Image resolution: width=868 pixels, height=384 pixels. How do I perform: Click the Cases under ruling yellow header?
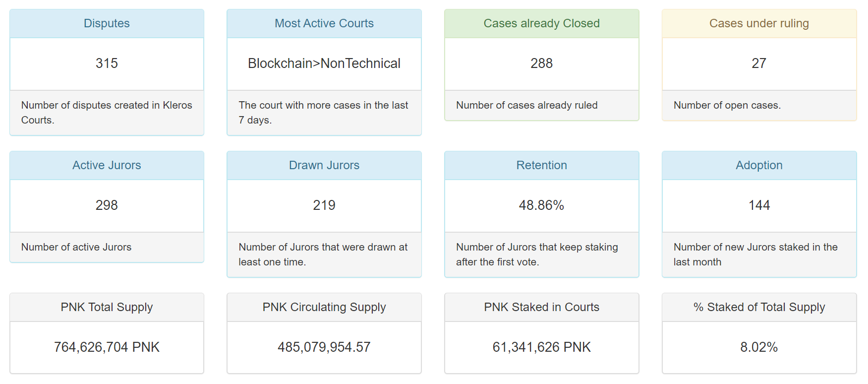pos(759,23)
